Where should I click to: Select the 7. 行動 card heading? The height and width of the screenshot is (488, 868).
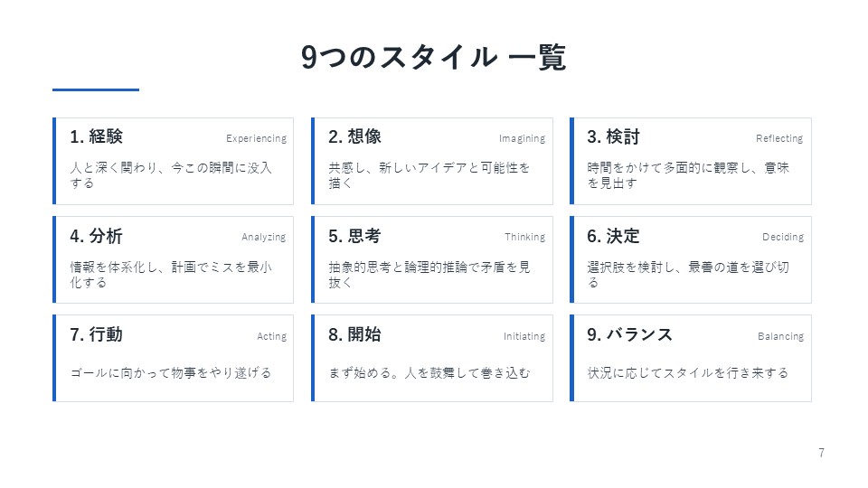coord(97,334)
